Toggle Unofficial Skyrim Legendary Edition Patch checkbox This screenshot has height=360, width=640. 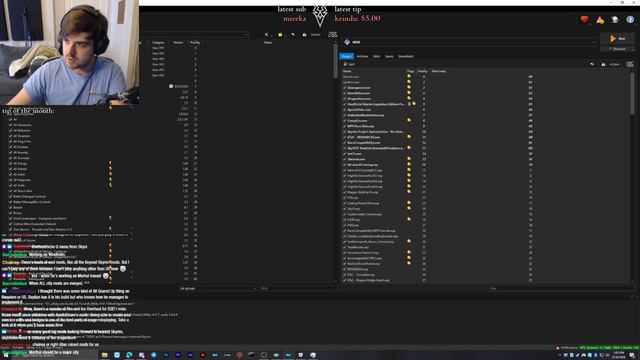(x=344, y=104)
